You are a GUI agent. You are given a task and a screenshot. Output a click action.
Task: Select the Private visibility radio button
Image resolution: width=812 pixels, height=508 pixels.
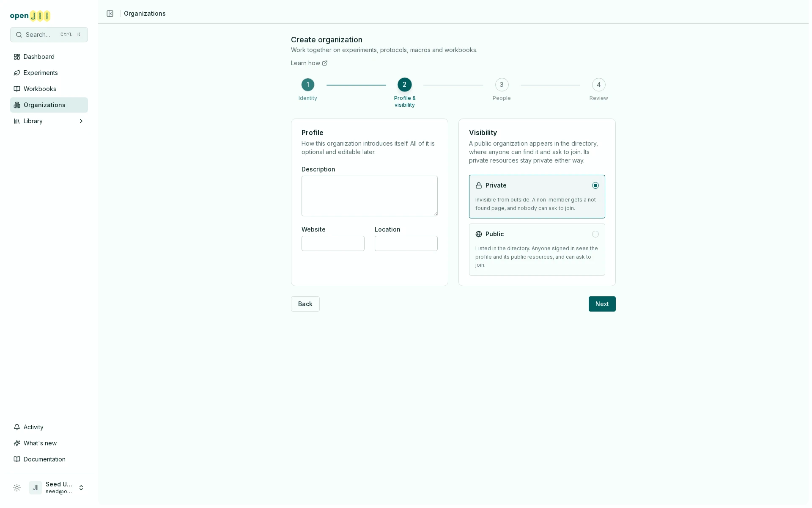click(595, 185)
